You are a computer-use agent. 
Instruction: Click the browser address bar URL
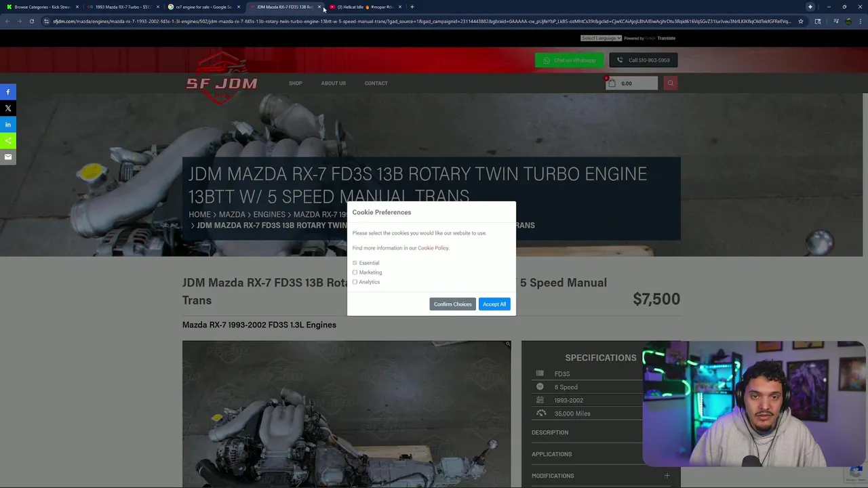click(x=422, y=21)
